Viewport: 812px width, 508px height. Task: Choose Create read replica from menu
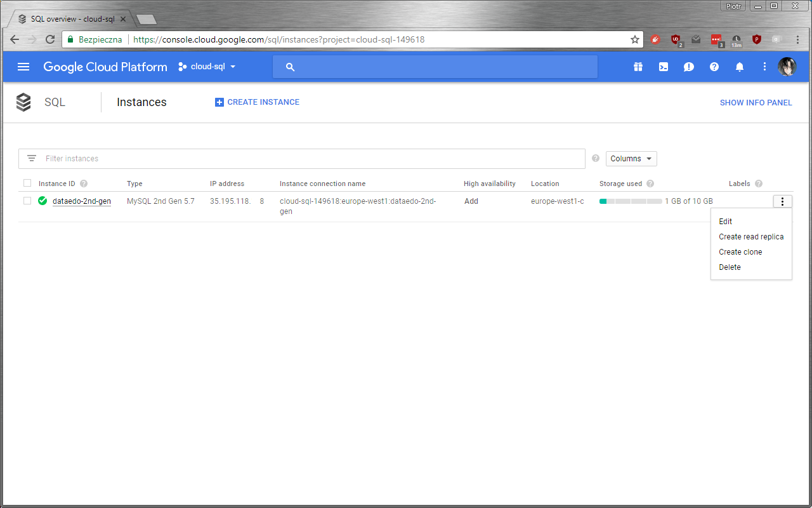[x=751, y=237]
